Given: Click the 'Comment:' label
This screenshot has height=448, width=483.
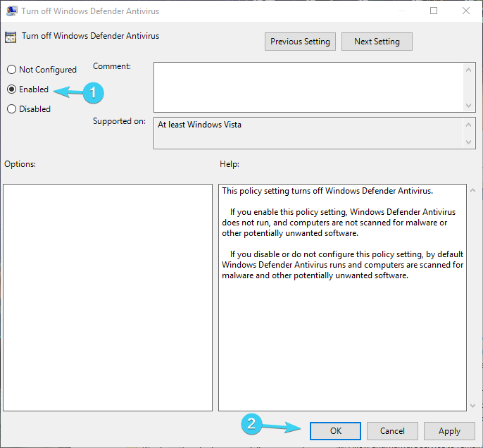Looking at the screenshot, I should 112,66.
